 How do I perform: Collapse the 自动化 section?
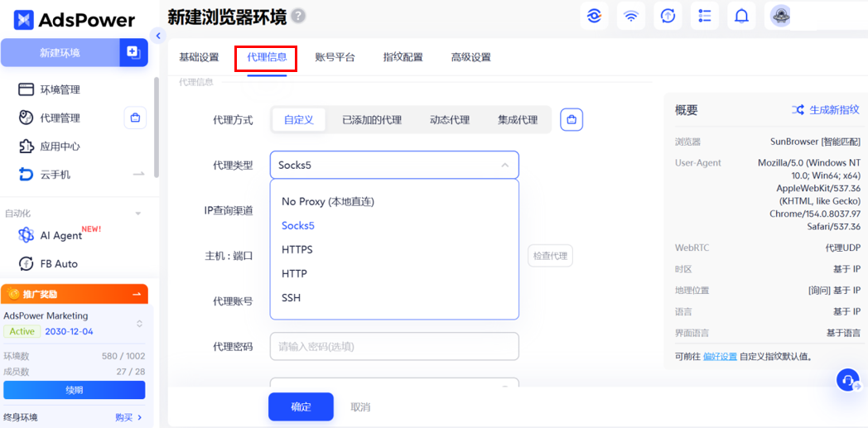coord(138,214)
